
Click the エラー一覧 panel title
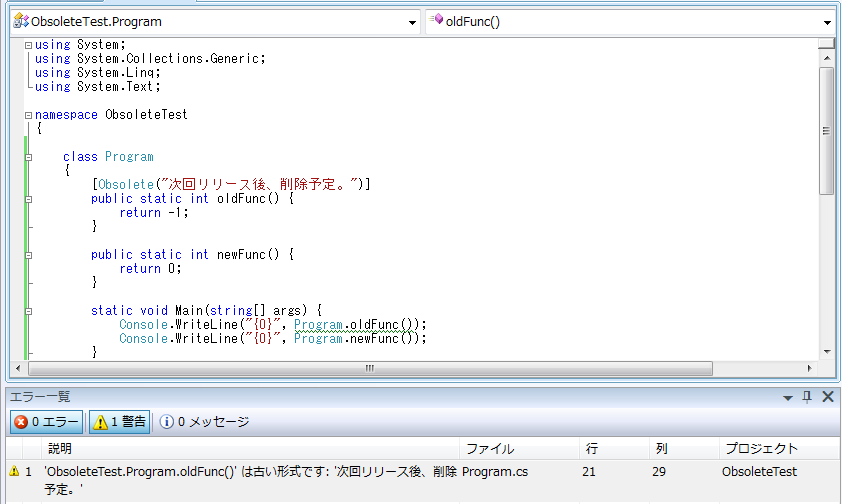coord(40,397)
